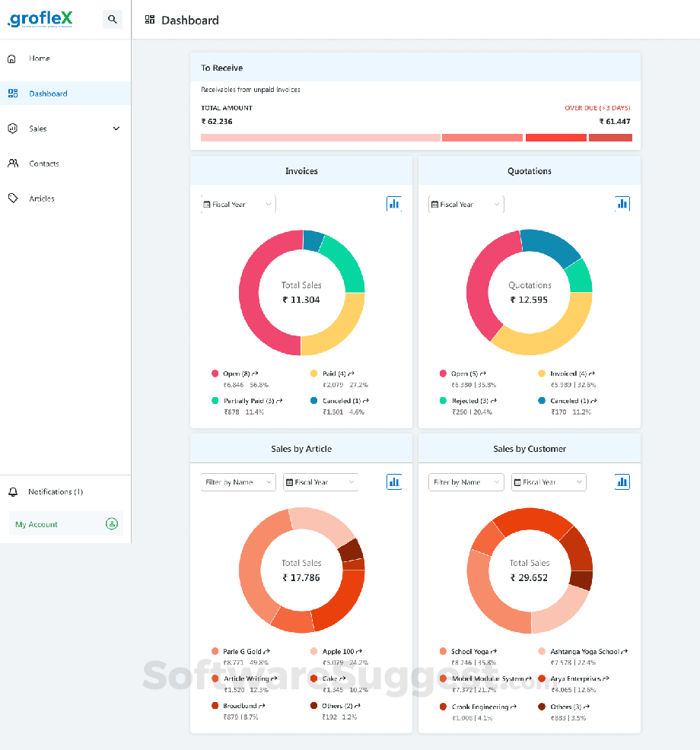
Task: Open the Filter by Name dropdown under Sales by Article
Action: [x=237, y=481]
